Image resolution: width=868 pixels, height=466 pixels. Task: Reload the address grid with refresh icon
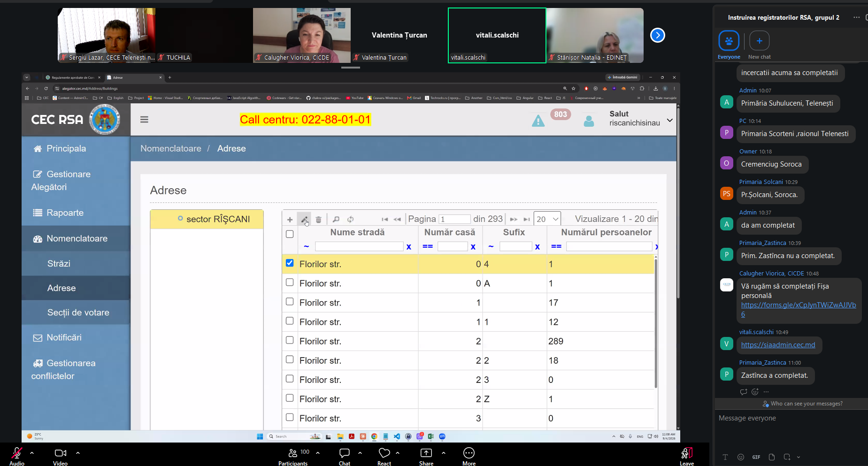click(350, 219)
